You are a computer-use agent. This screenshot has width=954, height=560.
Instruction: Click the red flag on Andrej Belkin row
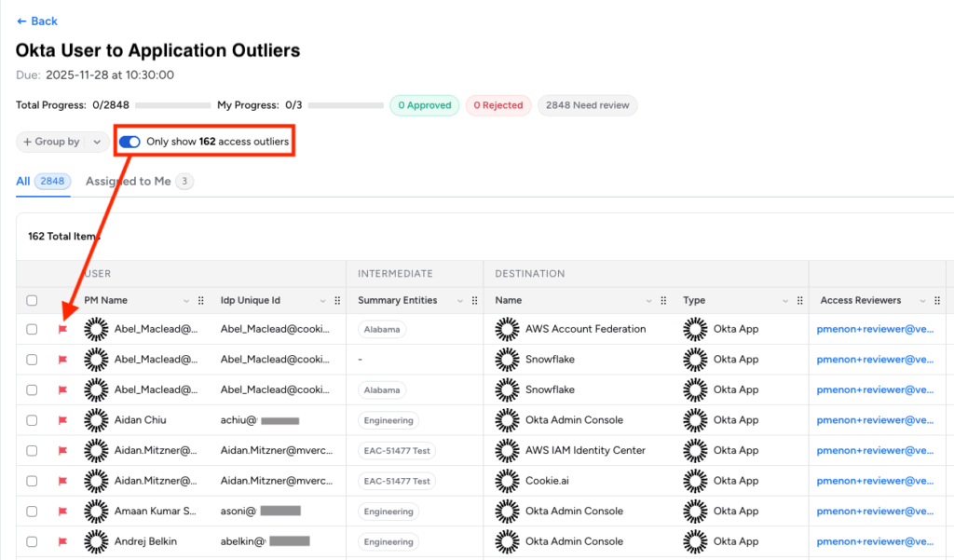pyautogui.click(x=63, y=541)
